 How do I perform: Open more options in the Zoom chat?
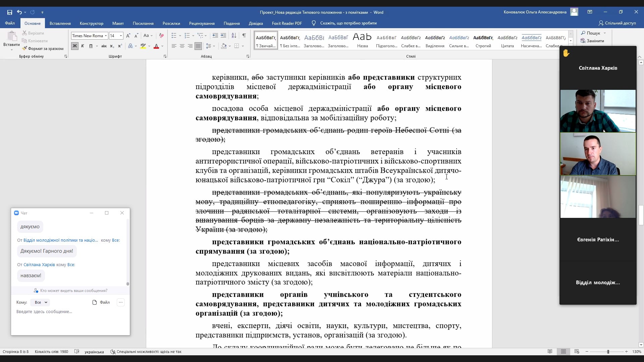[121, 302]
